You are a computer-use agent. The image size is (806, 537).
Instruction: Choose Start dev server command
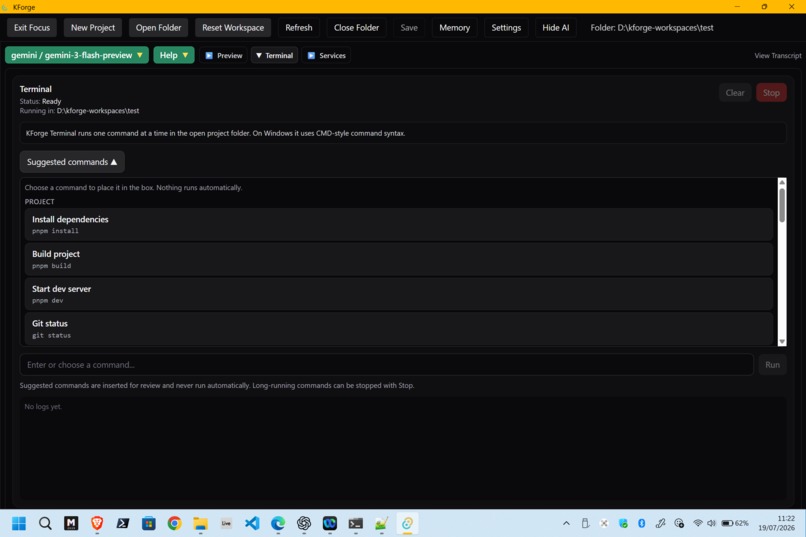point(399,294)
